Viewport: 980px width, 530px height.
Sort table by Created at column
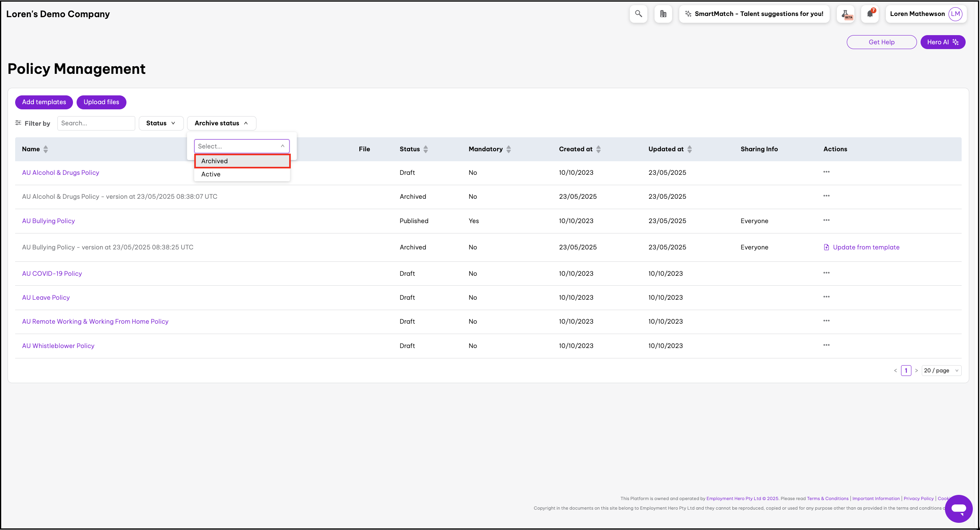coord(598,149)
